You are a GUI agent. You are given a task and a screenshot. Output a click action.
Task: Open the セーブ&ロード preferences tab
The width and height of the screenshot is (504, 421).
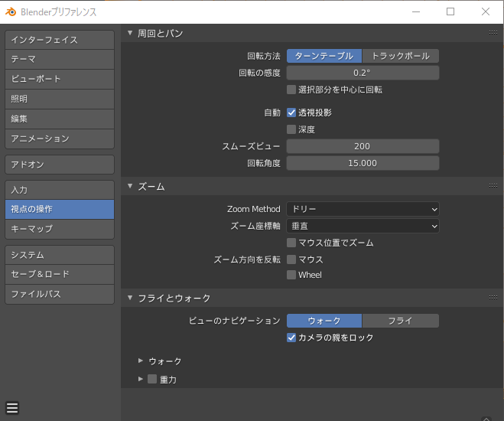(x=60, y=274)
